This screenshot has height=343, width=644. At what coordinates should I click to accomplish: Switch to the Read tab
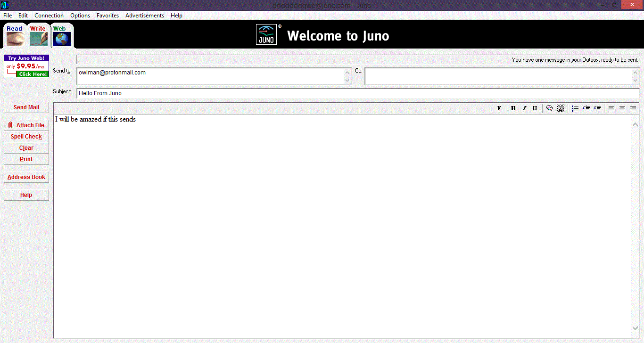click(x=15, y=35)
